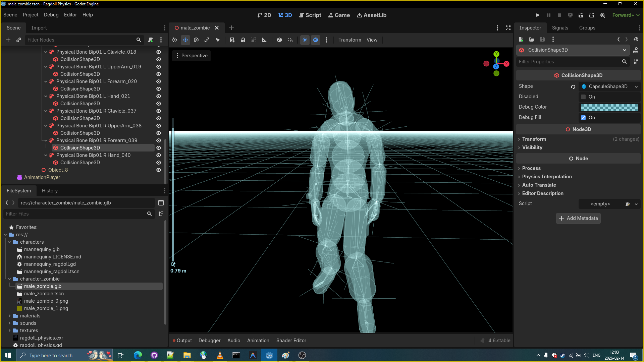
Task: Select the Move Mode tool
Action: coord(185,40)
